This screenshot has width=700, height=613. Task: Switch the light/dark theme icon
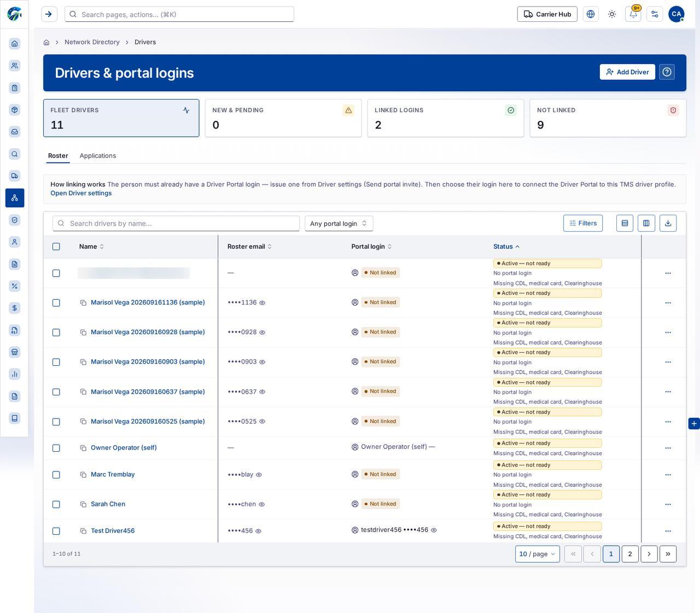[x=612, y=14]
